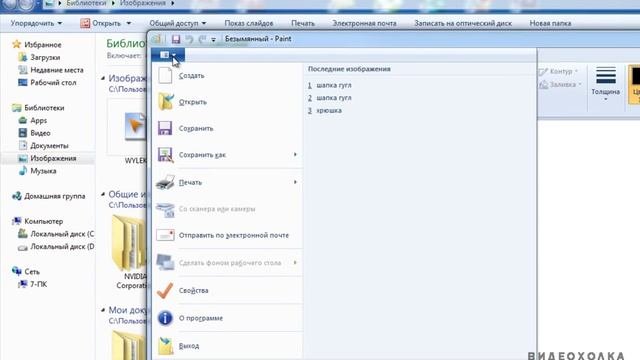Expand Сохранить как submenu arrow
Image resolution: width=640 pixels, height=360 pixels.
point(295,155)
